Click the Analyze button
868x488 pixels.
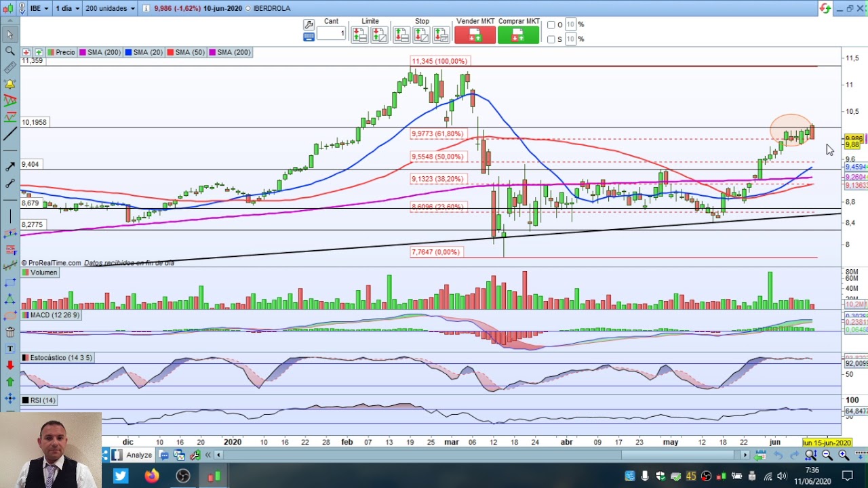pyautogui.click(x=134, y=455)
